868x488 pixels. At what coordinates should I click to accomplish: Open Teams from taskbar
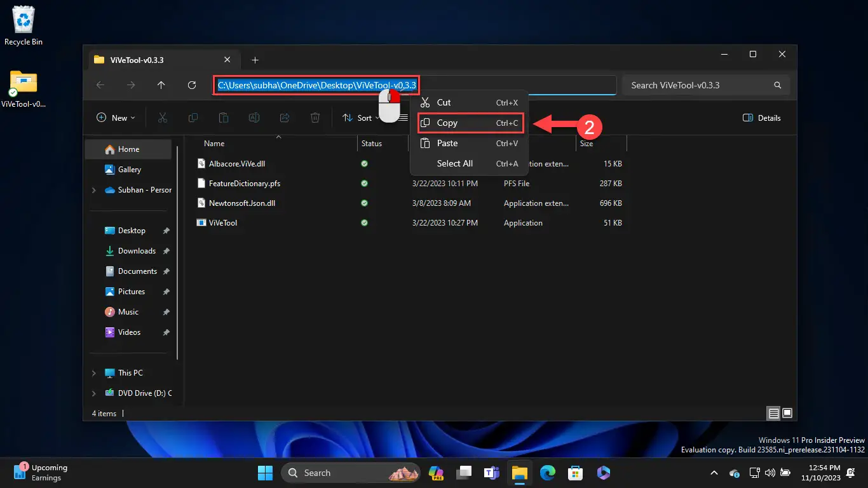tap(492, 473)
